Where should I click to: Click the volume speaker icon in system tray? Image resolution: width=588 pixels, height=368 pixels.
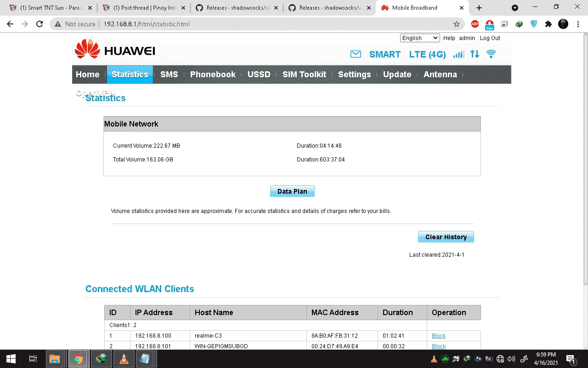pos(511,359)
